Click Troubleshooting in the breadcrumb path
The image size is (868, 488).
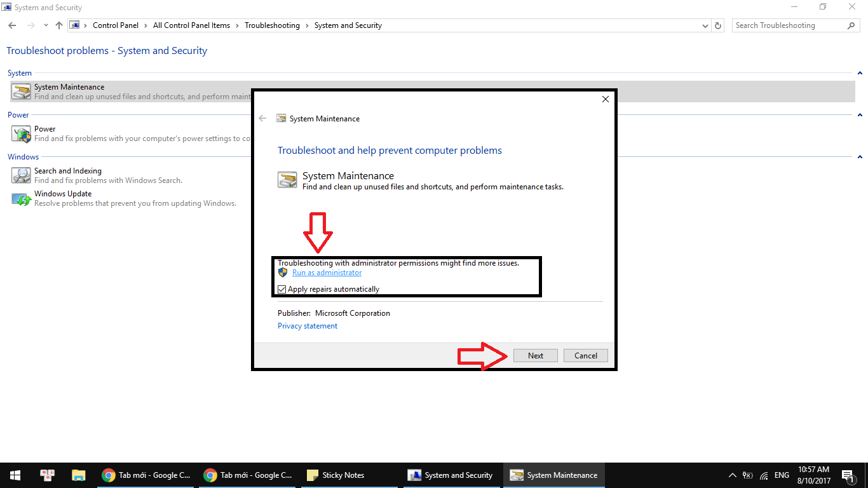click(x=272, y=25)
